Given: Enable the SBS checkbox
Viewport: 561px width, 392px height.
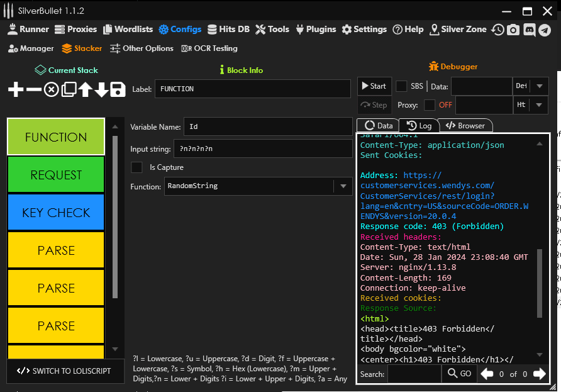Looking at the screenshot, I should coord(401,86).
